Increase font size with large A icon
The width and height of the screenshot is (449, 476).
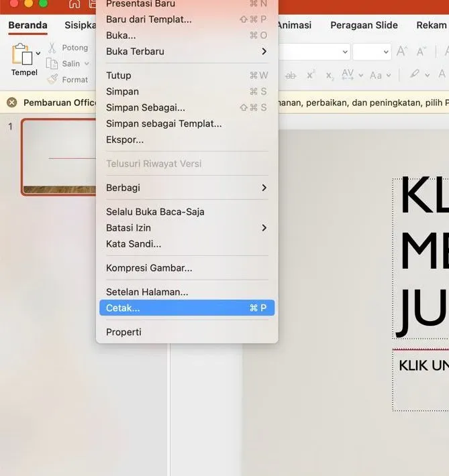tap(401, 52)
